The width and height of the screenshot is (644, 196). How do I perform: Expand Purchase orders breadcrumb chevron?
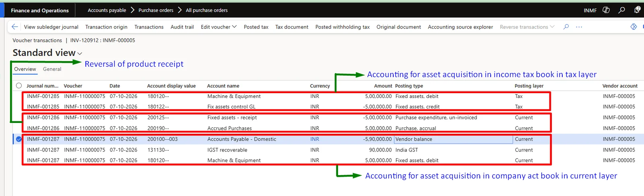180,10
